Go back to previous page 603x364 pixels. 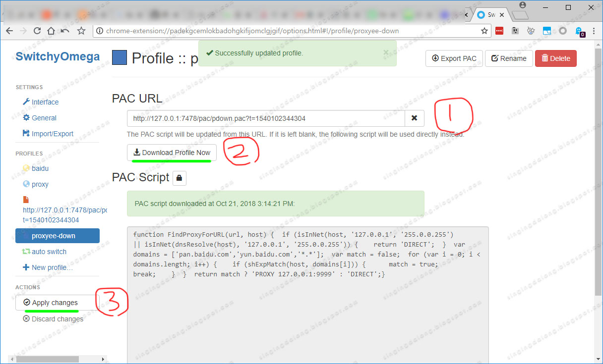click(x=9, y=31)
